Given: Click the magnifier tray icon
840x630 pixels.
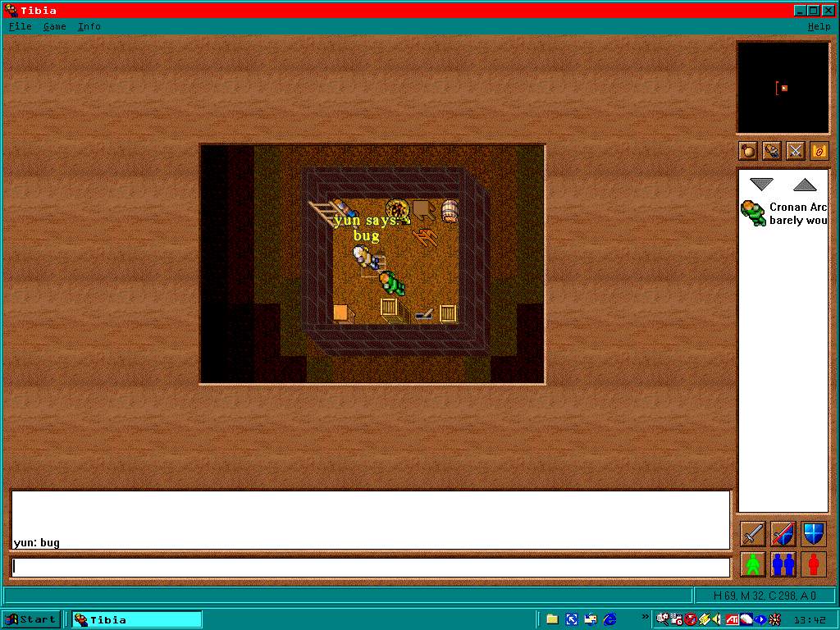Looking at the screenshot, I should coord(663,619).
